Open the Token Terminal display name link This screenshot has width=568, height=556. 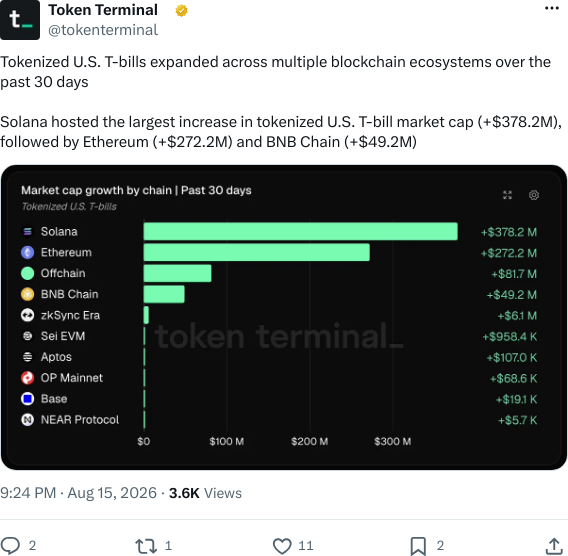(x=103, y=10)
